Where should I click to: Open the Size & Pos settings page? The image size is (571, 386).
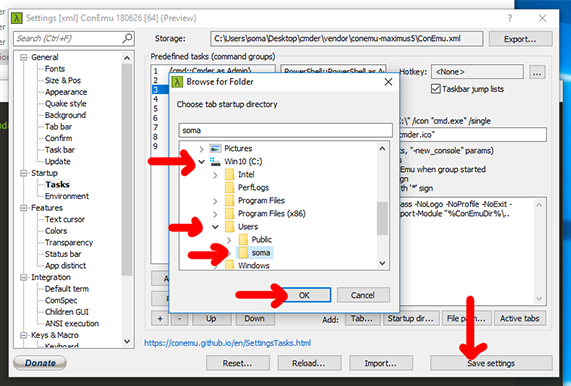[63, 80]
